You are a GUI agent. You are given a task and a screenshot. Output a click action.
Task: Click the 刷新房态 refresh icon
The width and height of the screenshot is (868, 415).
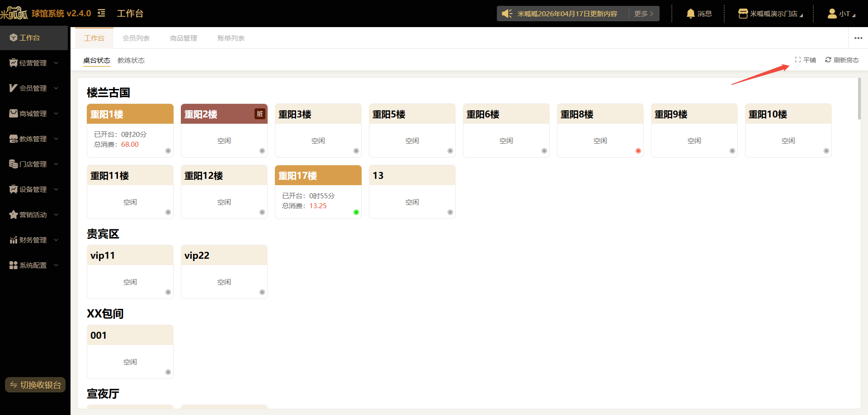(828, 60)
